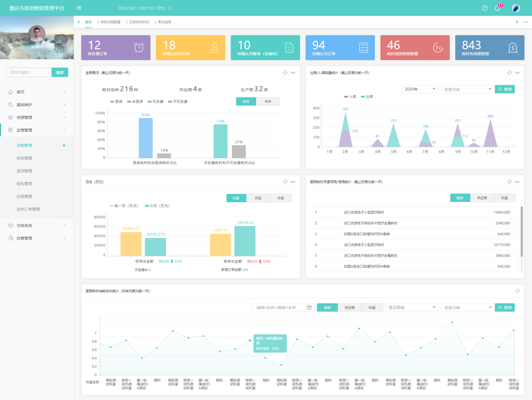Click 查询 button in cost statistics panel

point(505,308)
